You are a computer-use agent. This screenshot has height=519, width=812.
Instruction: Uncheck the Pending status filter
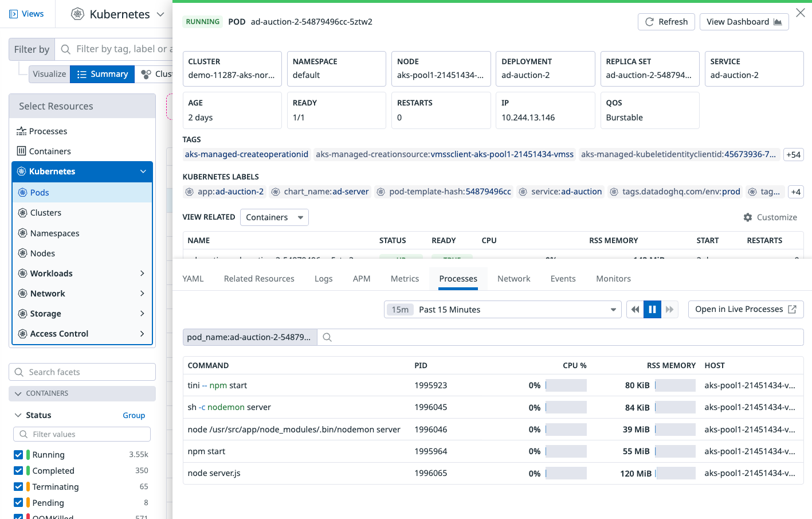point(18,503)
